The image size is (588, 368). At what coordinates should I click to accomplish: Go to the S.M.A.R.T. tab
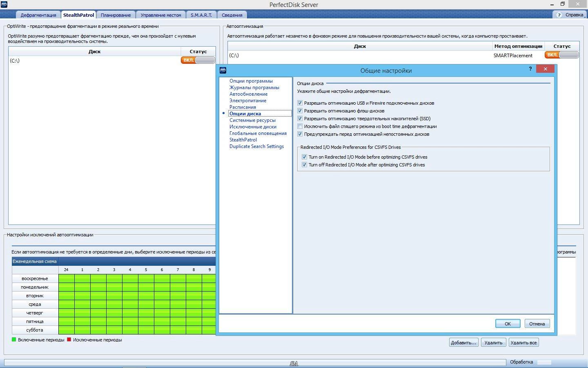(201, 15)
